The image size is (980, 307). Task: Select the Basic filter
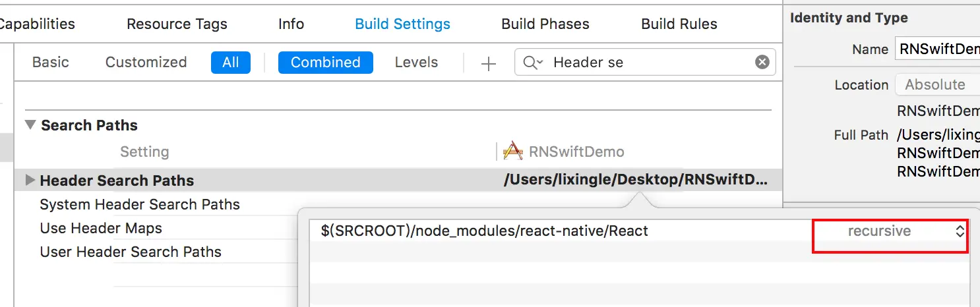tap(50, 62)
